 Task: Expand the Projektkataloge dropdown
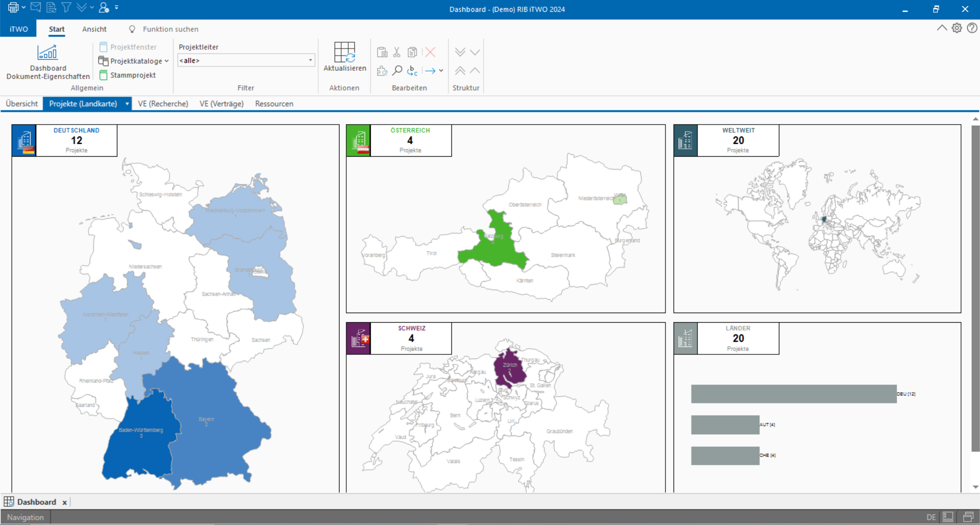(x=166, y=61)
